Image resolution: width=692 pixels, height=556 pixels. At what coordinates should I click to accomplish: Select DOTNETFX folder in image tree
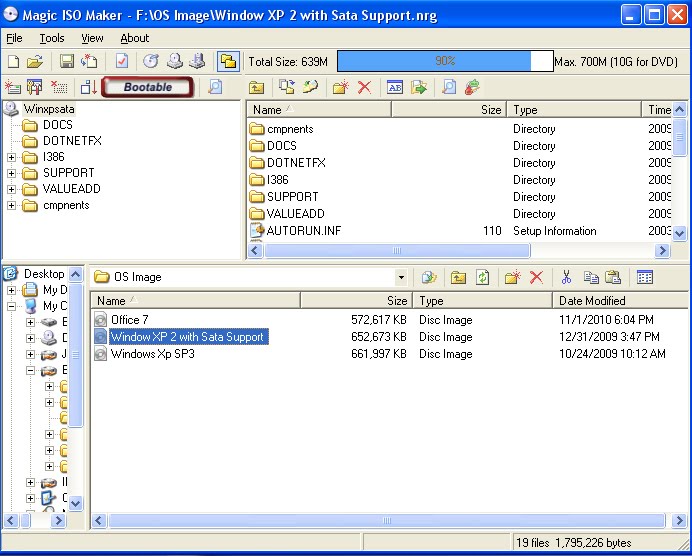tap(72, 141)
